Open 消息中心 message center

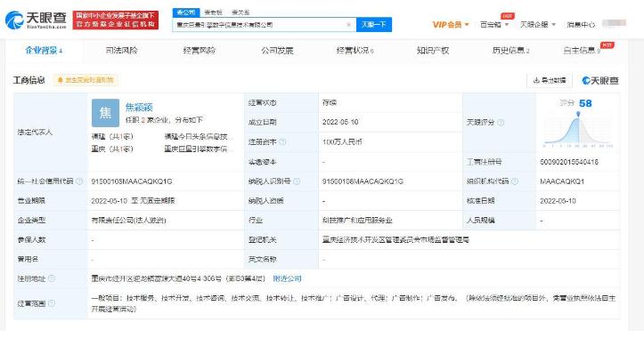pos(581,25)
